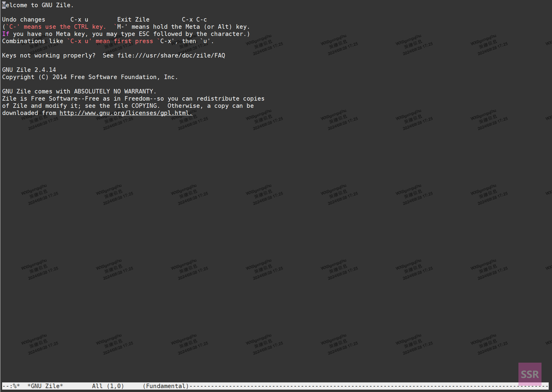This screenshot has width=552, height=392.
Task: Click the C-x u keybinding text
Action: click(79, 19)
